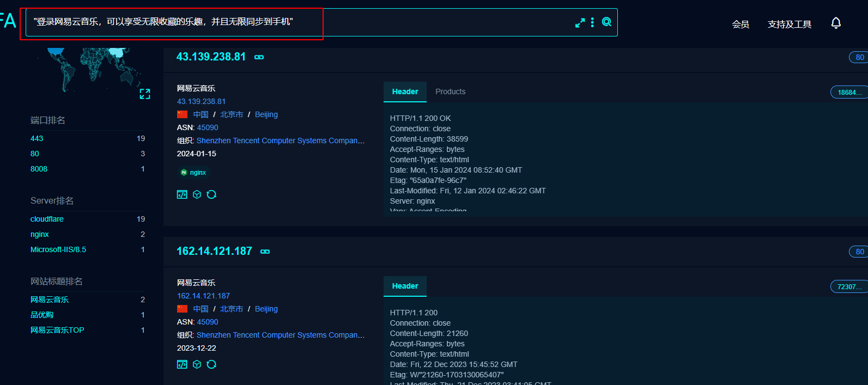Open the notification bell

[x=836, y=23]
